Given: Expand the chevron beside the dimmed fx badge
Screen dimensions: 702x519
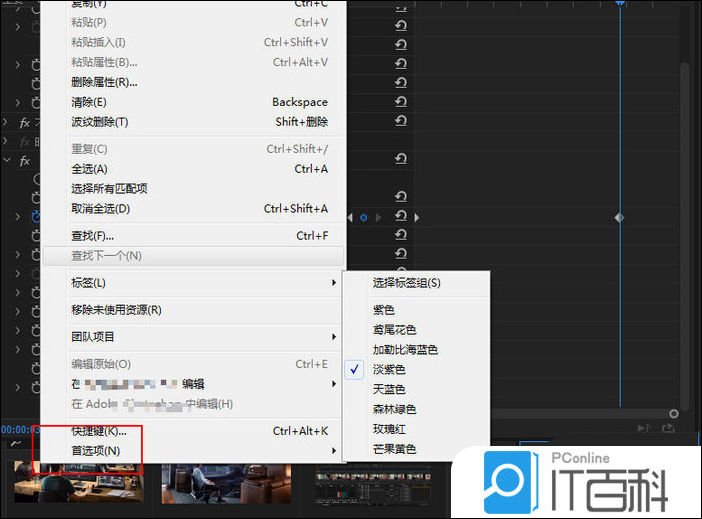Looking at the screenshot, I should (5, 141).
